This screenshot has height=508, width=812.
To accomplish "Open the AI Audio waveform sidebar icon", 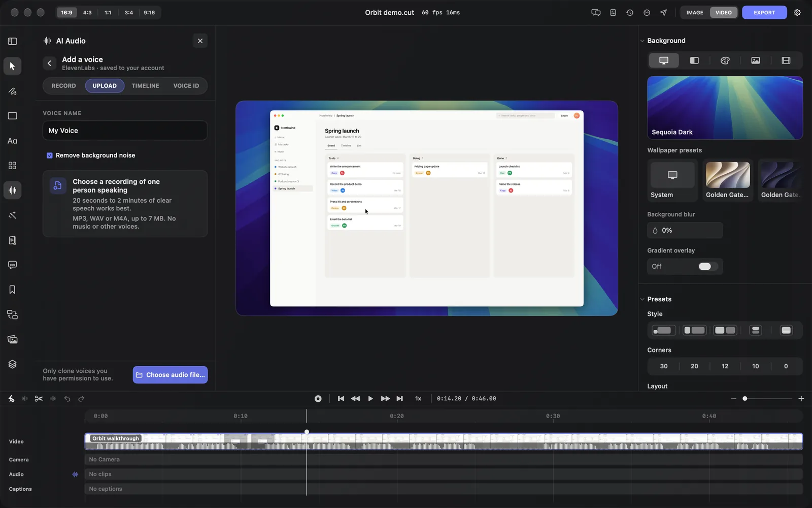I will 12,190.
